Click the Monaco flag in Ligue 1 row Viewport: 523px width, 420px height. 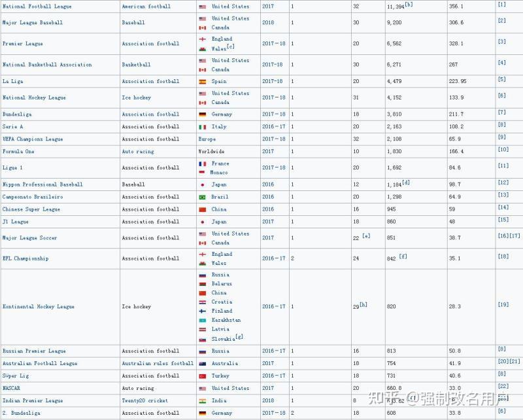[x=202, y=173]
